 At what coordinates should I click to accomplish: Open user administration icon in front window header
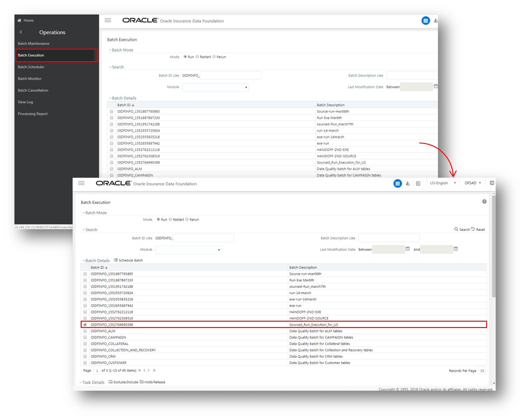coord(408,184)
